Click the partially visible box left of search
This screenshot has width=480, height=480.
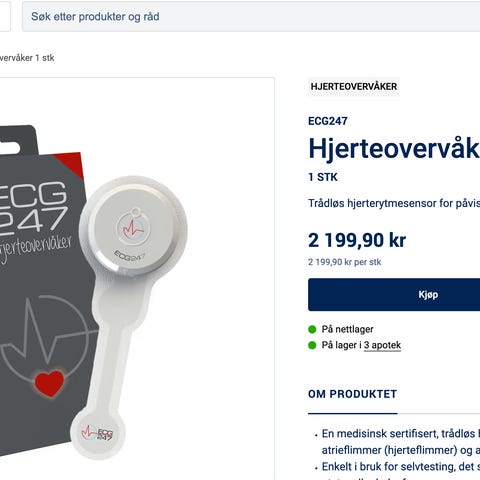click(x=5, y=17)
